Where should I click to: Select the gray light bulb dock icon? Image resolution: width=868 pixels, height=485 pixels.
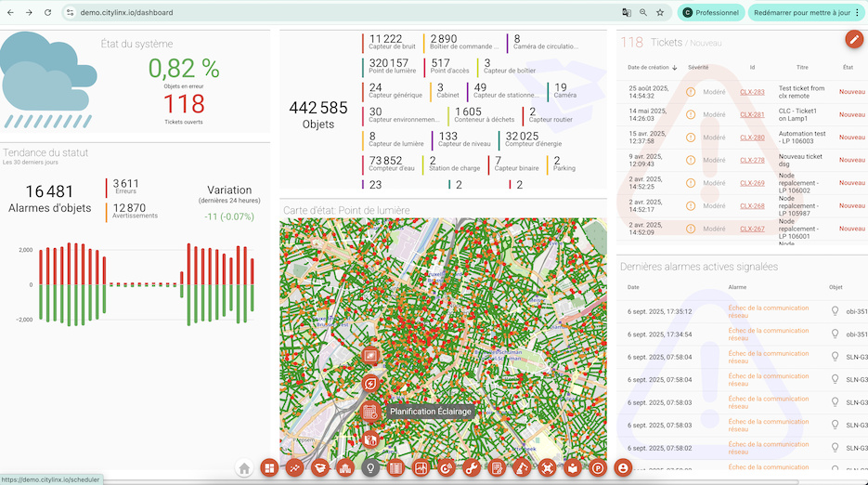coord(370,468)
